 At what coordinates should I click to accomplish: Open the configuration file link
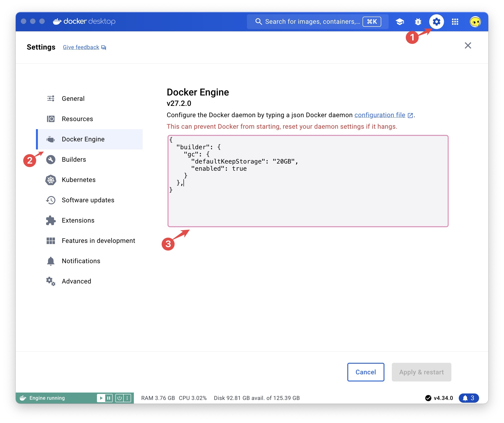coord(380,115)
